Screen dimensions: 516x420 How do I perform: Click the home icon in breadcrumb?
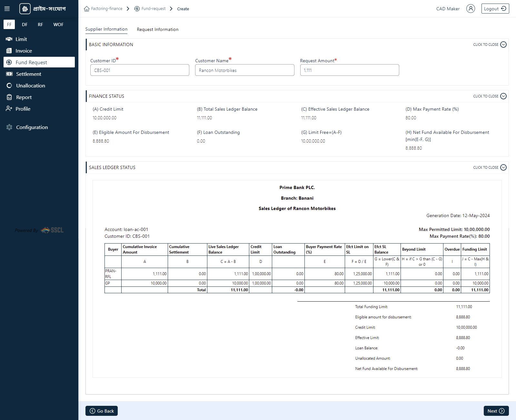pos(87,9)
